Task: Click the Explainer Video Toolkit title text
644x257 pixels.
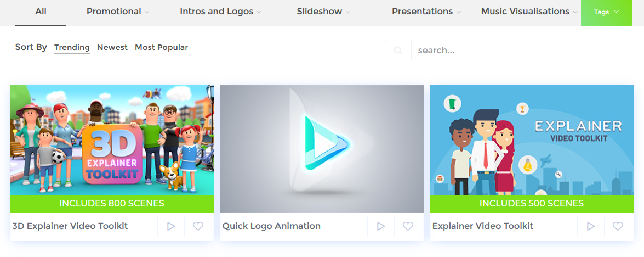Action: [x=483, y=226]
